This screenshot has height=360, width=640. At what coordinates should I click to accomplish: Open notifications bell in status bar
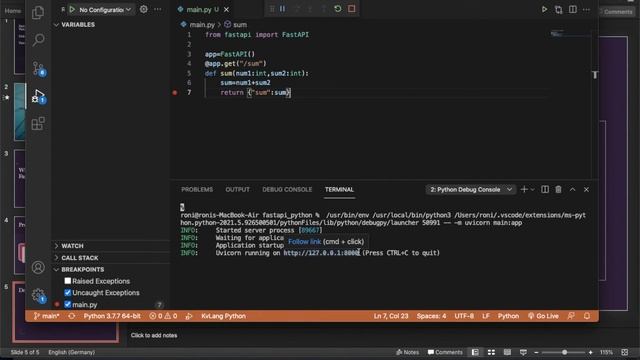[587, 316]
